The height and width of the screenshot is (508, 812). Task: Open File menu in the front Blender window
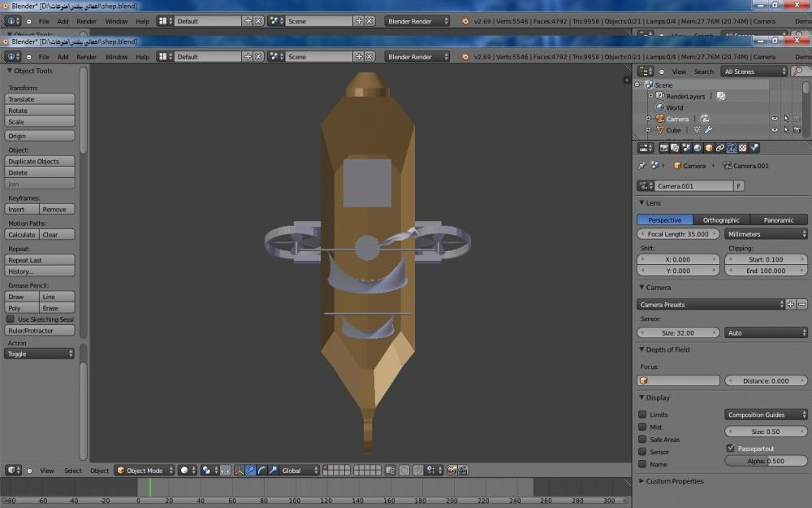[44, 57]
